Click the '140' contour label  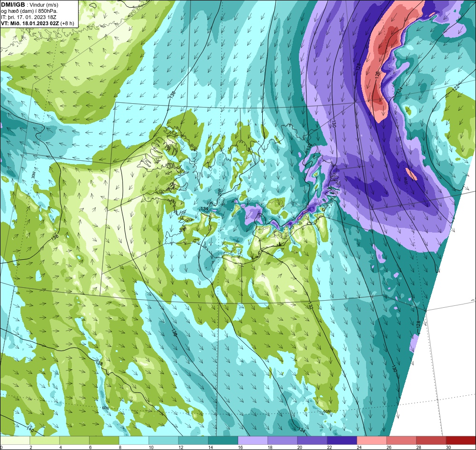(x=30, y=429)
